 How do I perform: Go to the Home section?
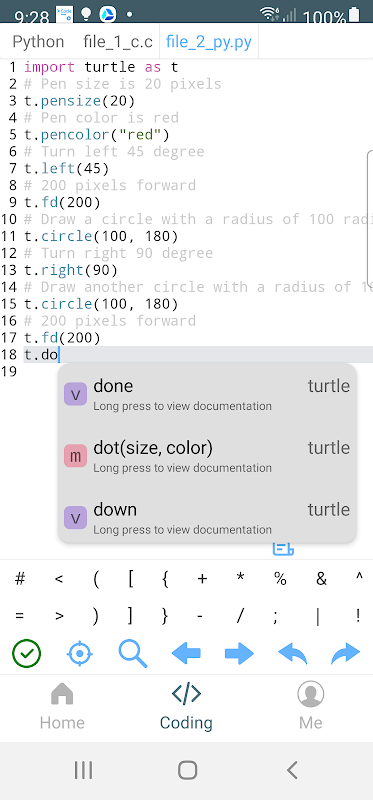click(62, 708)
